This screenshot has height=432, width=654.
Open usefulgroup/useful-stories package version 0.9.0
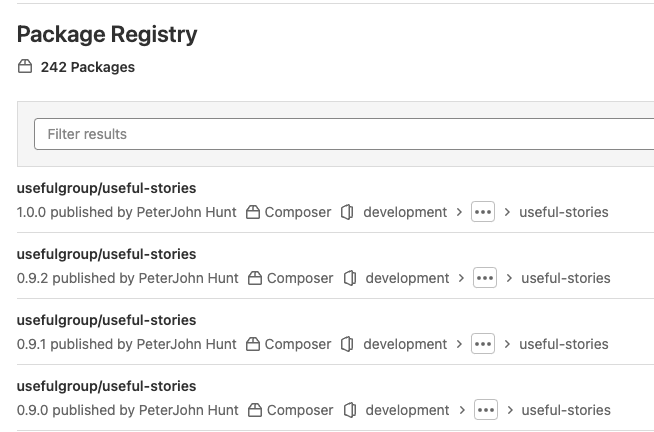[x=106, y=387]
